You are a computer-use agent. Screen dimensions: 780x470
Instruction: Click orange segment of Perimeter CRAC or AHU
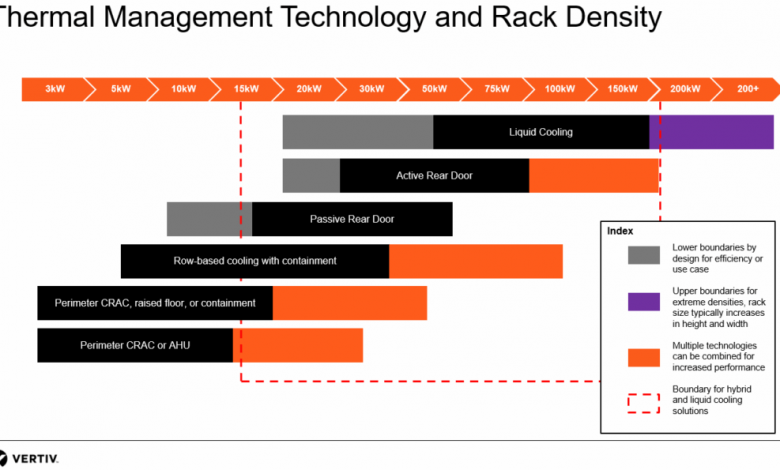point(297,345)
